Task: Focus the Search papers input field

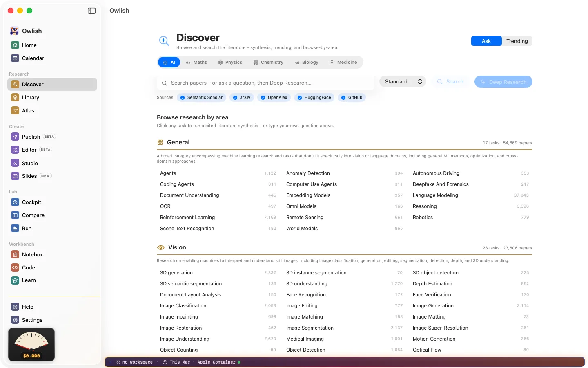Action: [x=265, y=83]
